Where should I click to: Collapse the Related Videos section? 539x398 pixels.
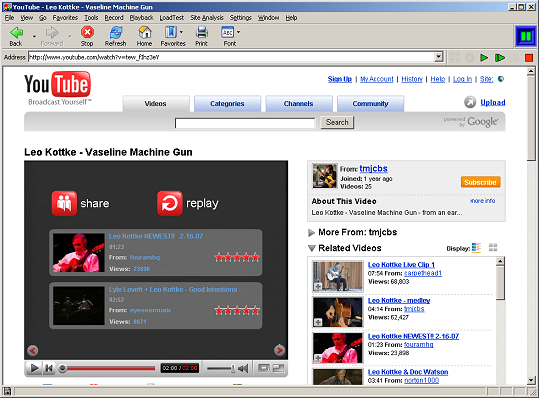pos(312,248)
